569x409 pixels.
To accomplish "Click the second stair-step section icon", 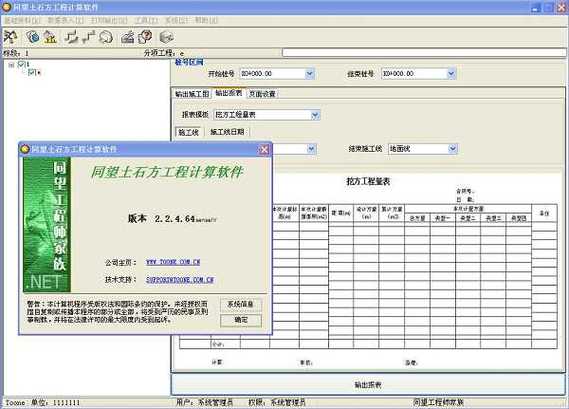I will 89,37.
